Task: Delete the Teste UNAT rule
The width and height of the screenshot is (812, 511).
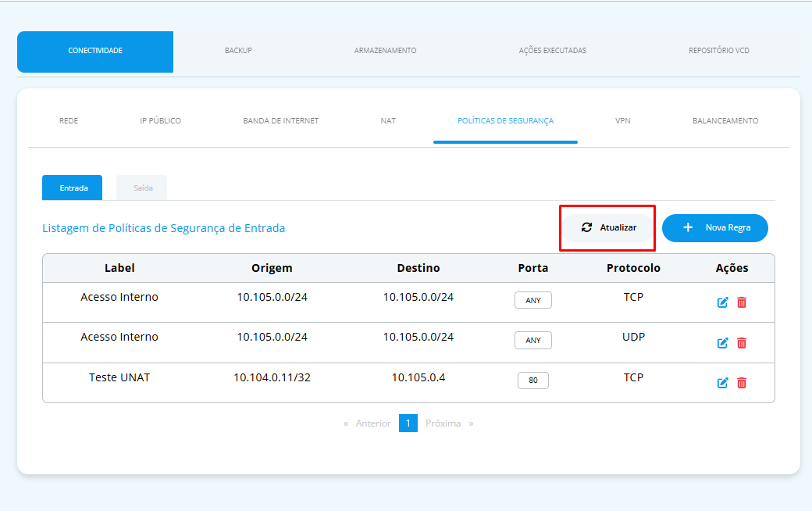Action: pyautogui.click(x=742, y=383)
